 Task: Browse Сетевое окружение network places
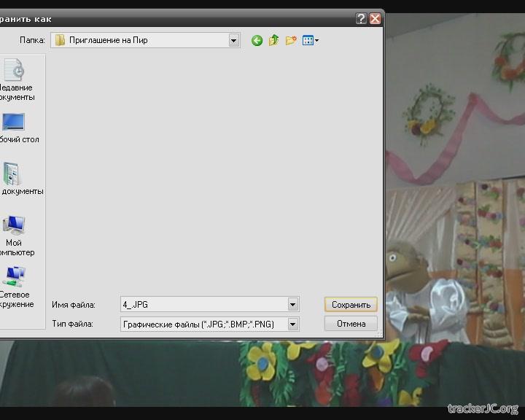pyautogui.click(x=15, y=287)
